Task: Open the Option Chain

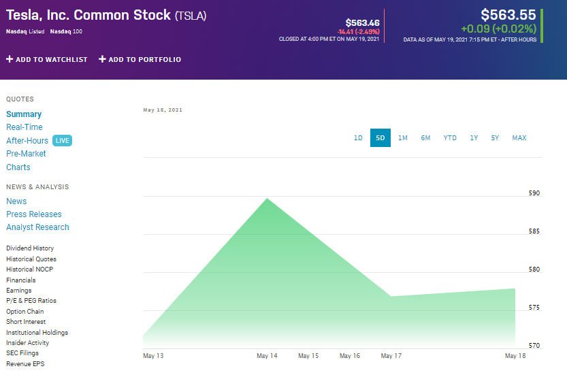Action: pyautogui.click(x=25, y=312)
